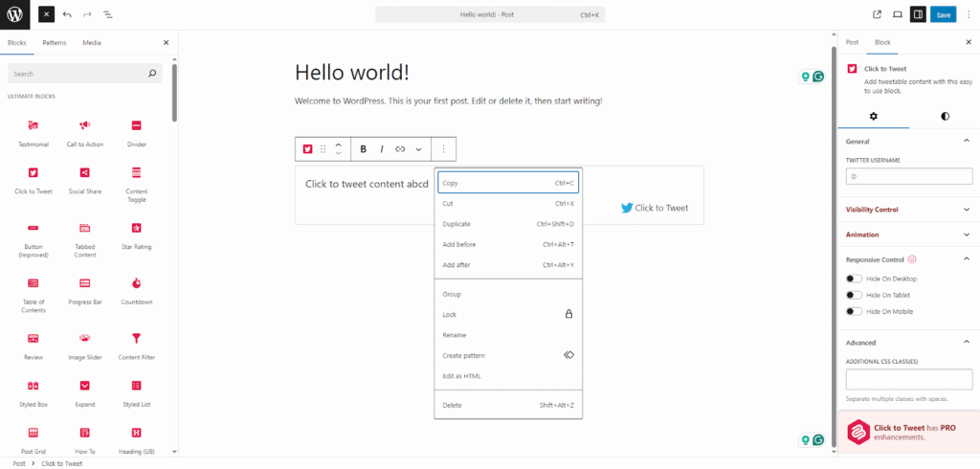Click the Link icon in block toolbar

tap(400, 149)
